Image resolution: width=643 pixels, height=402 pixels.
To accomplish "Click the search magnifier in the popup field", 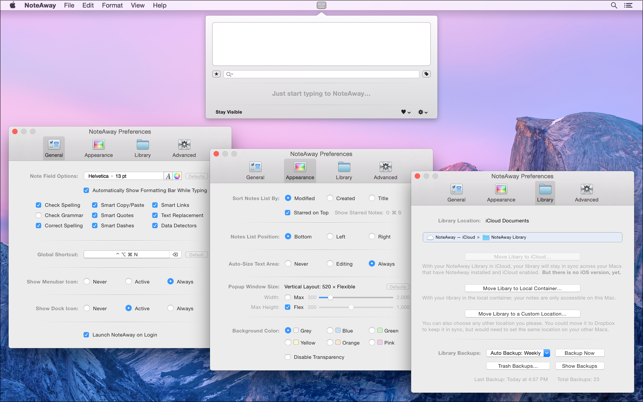I will pos(229,74).
